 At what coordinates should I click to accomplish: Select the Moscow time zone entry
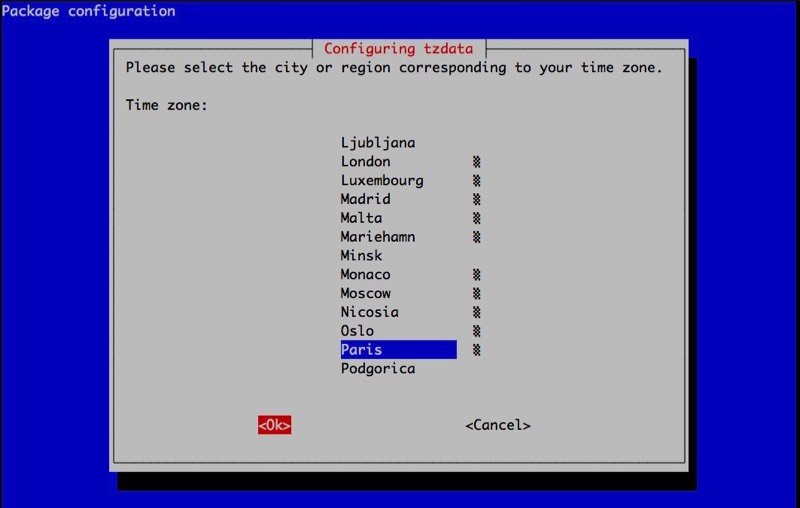(x=365, y=293)
